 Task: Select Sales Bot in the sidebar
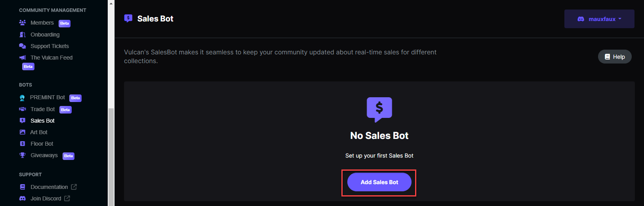coord(42,121)
